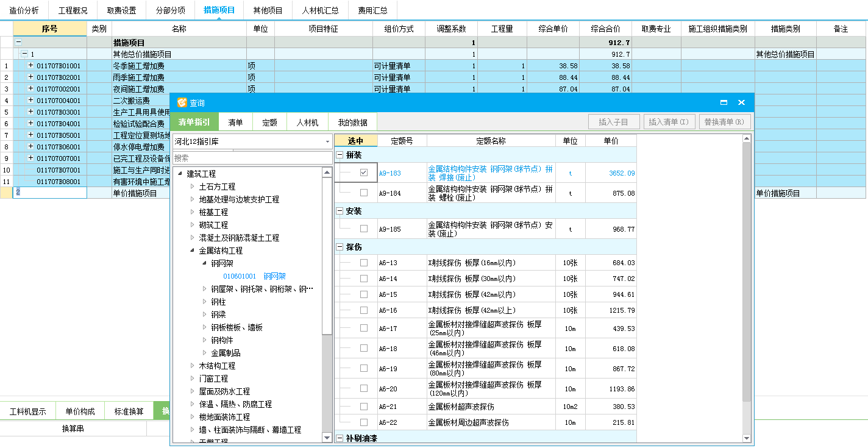The image size is (868, 448).
Task: Check the A6-22 checkbox
Action: pyautogui.click(x=364, y=422)
